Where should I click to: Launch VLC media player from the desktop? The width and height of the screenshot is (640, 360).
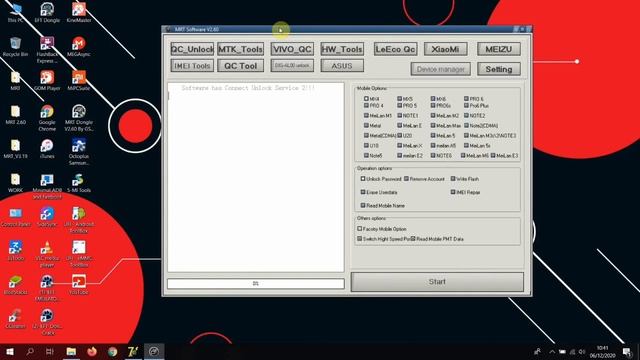[47, 254]
